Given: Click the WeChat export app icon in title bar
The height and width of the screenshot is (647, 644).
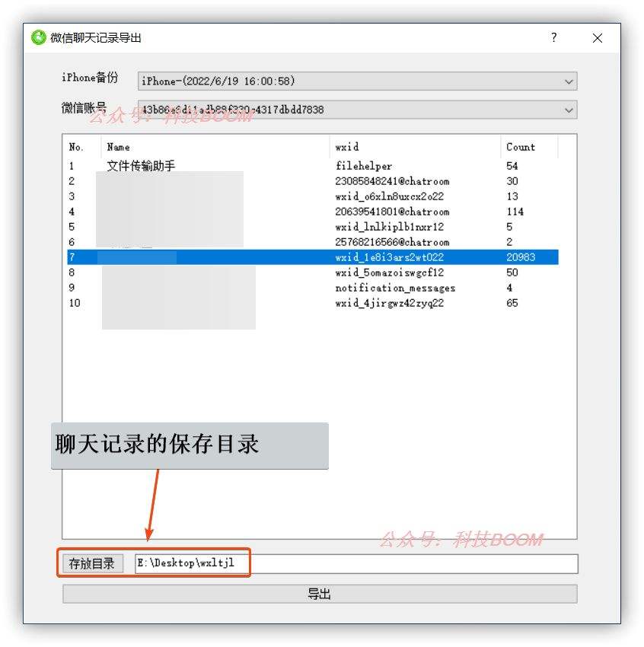Looking at the screenshot, I should (x=38, y=37).
